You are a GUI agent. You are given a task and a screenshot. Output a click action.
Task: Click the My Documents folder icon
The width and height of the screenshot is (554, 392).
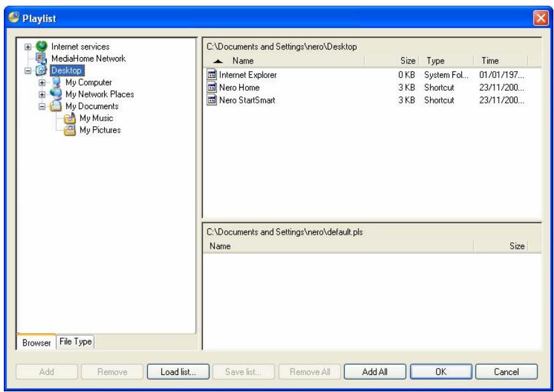pos(56,106)
